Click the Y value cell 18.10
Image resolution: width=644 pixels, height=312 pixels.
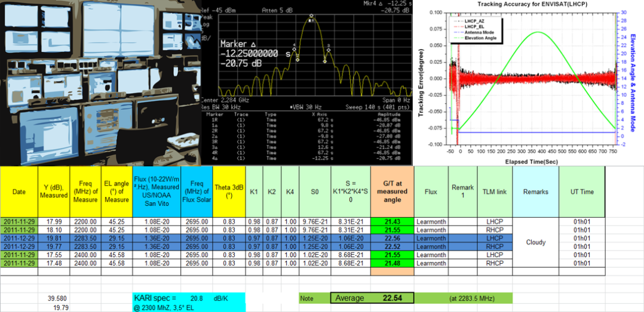coord(54,230)
